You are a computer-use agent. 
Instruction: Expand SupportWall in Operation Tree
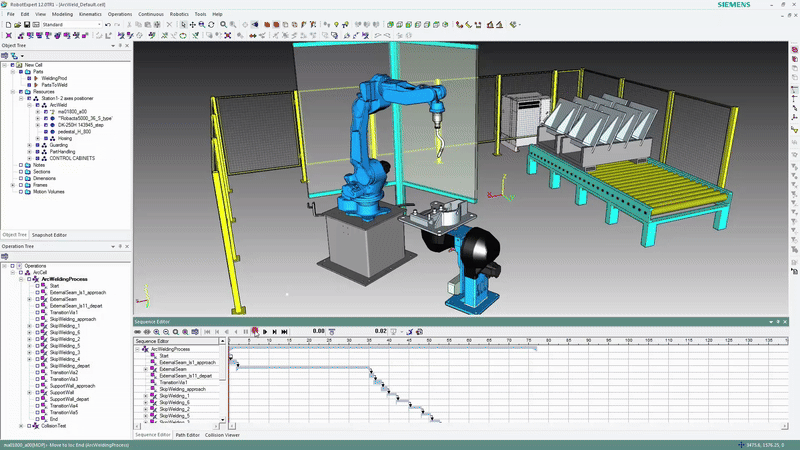coord(29,393)
